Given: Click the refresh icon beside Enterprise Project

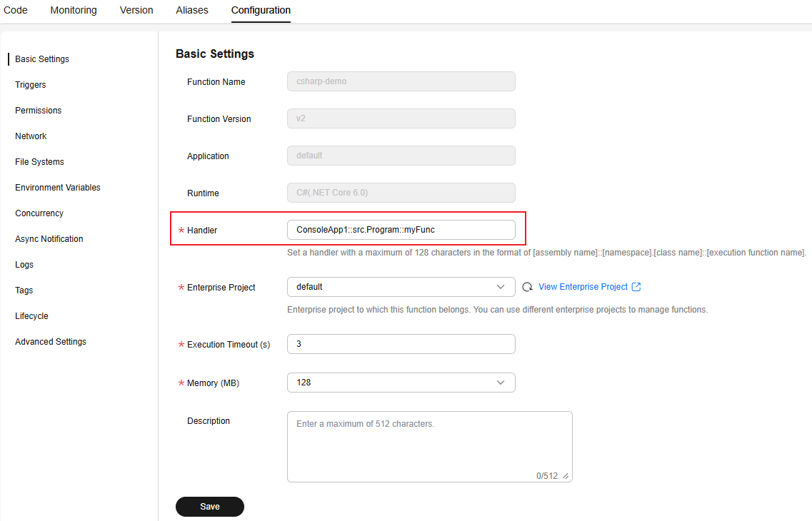Looking at the screenshot, I should tap(527, 287).
